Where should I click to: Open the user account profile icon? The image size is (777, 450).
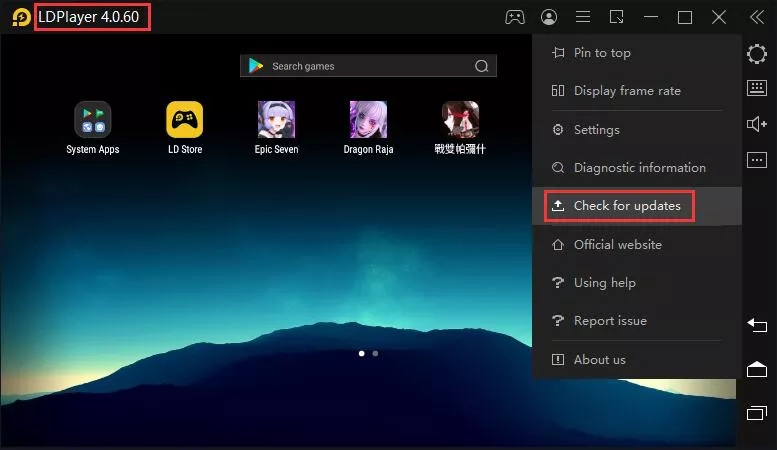tap(549, 17)
